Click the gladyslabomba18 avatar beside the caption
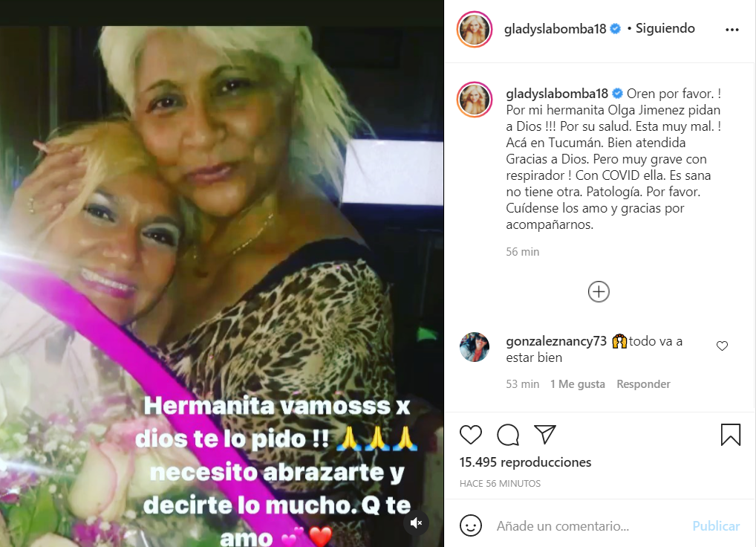The image size is (756, 547). point(475,100)
